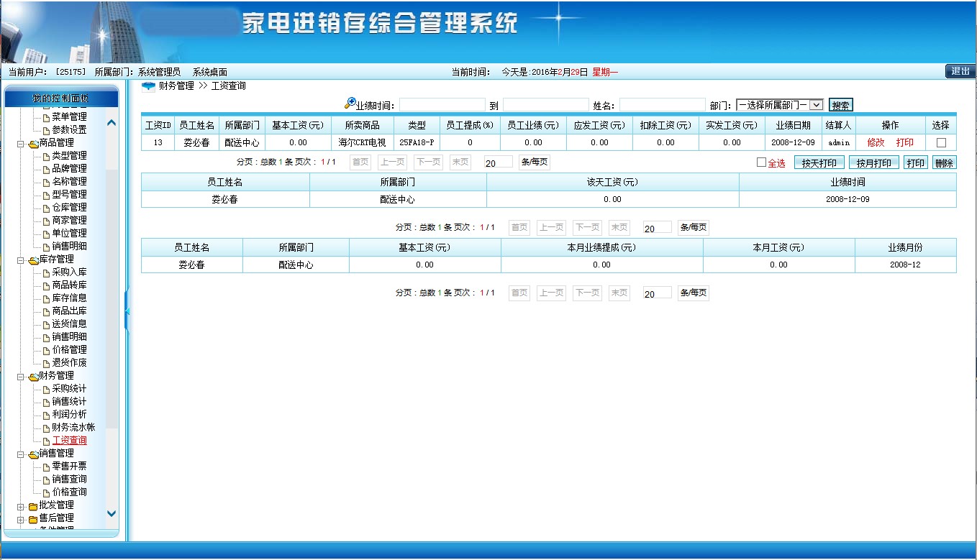This screenshot has height=560, width=977.
Task: Click the magnifier icon beside 业绩时间
Action: click(x=350, y=104)
